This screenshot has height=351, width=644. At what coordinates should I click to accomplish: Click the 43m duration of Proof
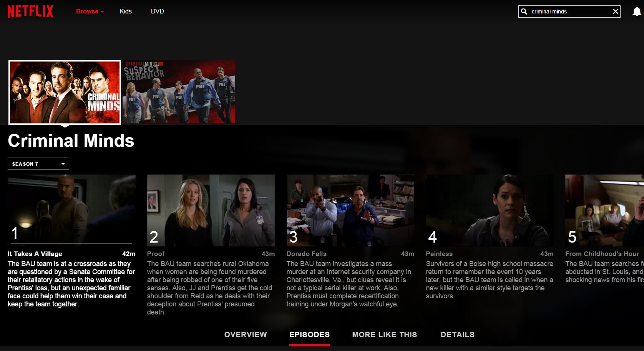(268, 254)
